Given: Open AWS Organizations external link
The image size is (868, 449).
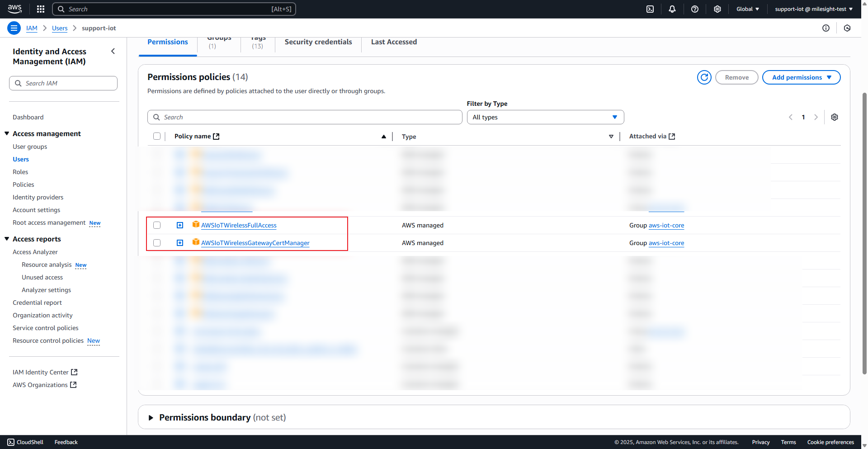Looking at the screenshot, I should 45,385.
